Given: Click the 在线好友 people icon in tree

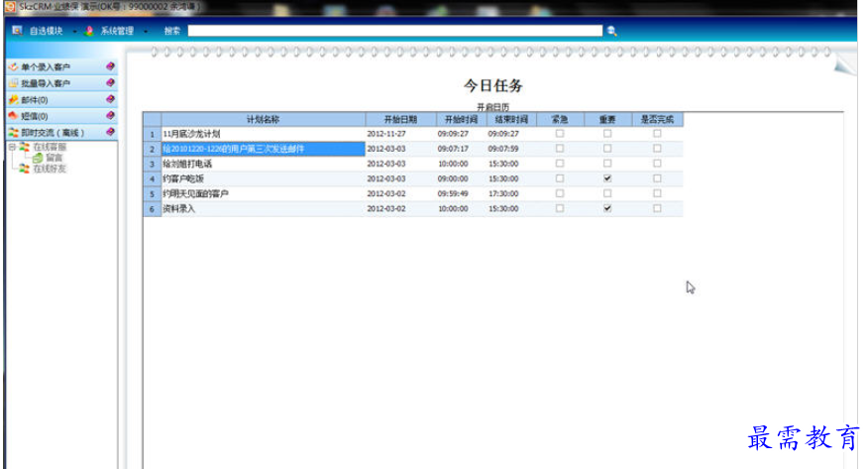Looking at the screenshot, I should [x=25, y=169].
